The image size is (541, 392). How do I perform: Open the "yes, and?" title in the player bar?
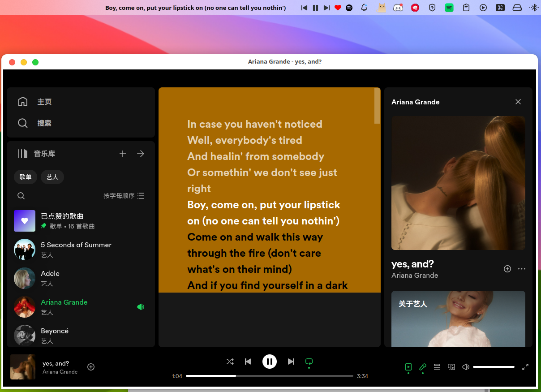56,363
